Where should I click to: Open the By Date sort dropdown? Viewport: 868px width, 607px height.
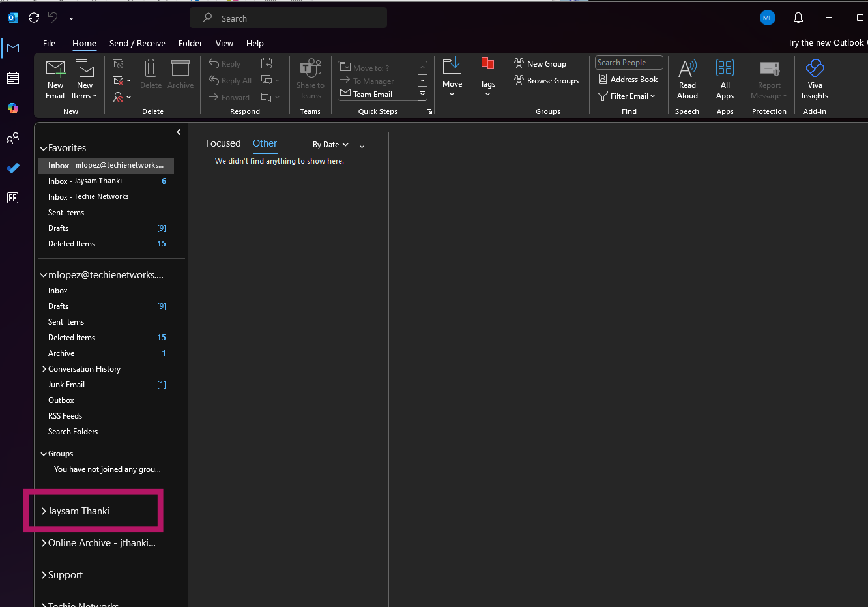pos(330,145)
